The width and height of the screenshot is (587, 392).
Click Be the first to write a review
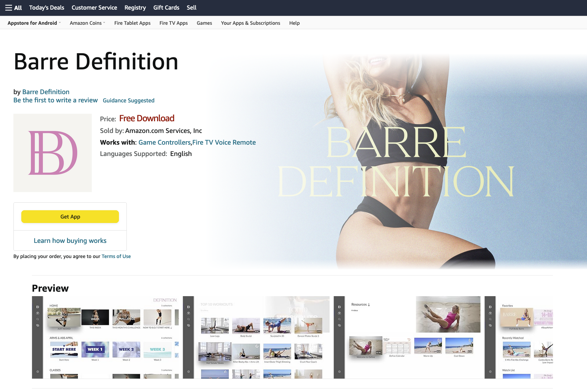coord(56,100)
